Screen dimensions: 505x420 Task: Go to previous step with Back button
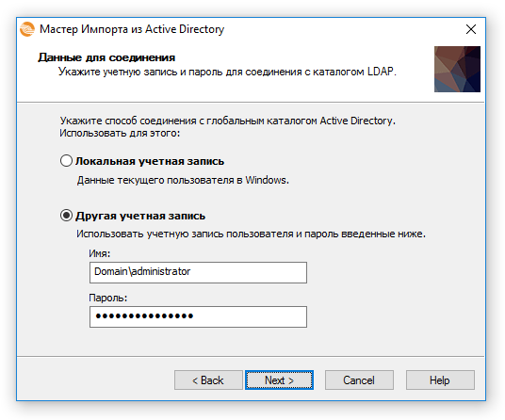point(208,380)
